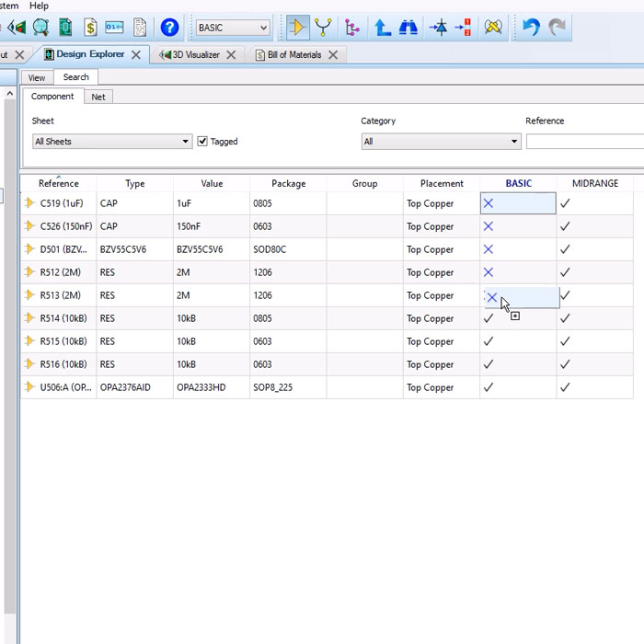The width and height of the screenshot is (644, 644).
Task: Sort by the Package column header
Action: (288, 183)
